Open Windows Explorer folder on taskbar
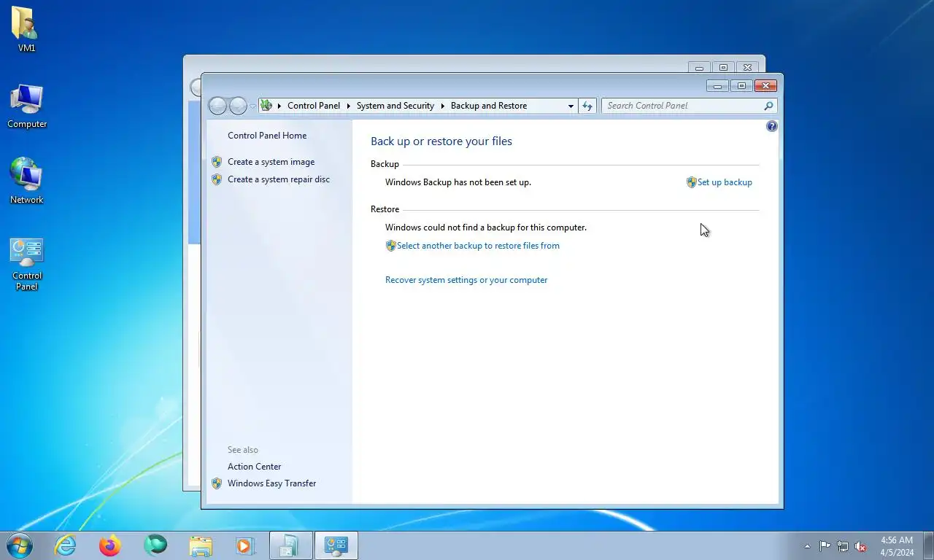The image size is (934, 560). pyautogui.click(x=201, y=545)
